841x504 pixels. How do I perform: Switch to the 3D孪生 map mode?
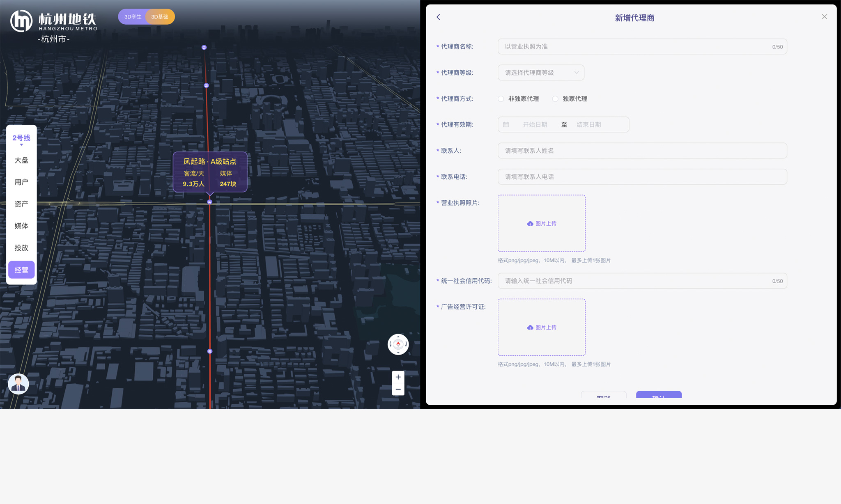pyautogui.click(x=132, y=17)
